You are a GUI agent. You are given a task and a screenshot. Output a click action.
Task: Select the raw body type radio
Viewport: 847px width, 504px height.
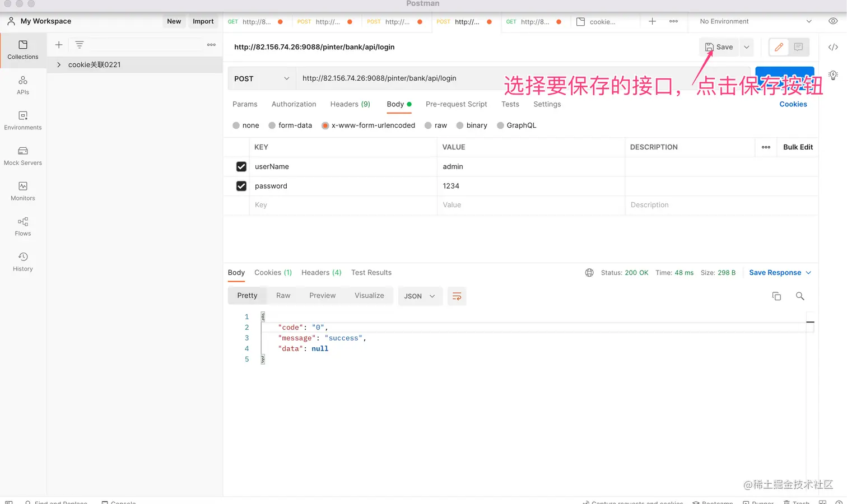pyautogui.click(x=429, y=125)
